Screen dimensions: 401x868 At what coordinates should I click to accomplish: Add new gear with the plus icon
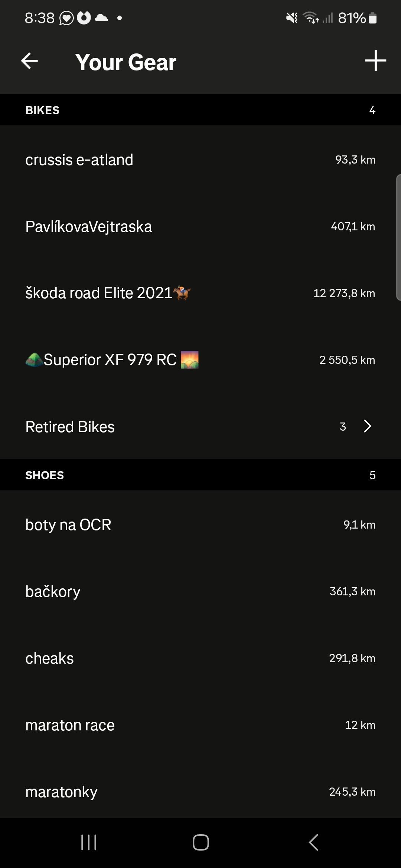(375, 60)
